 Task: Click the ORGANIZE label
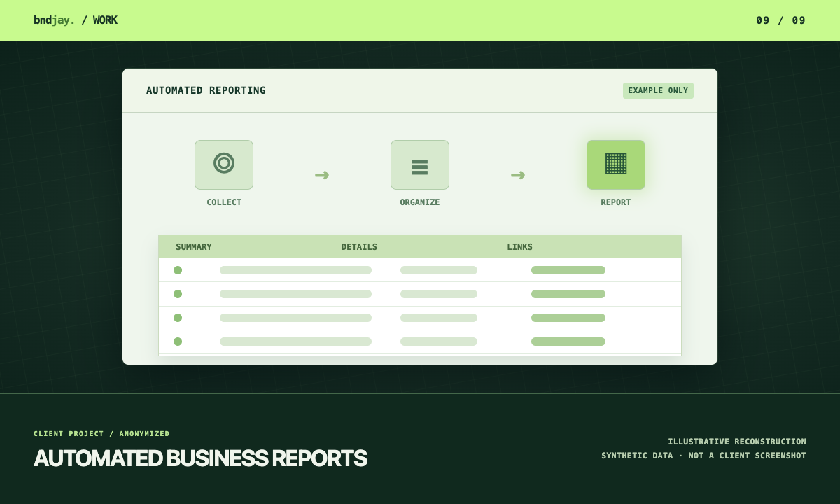click(420, 202)
